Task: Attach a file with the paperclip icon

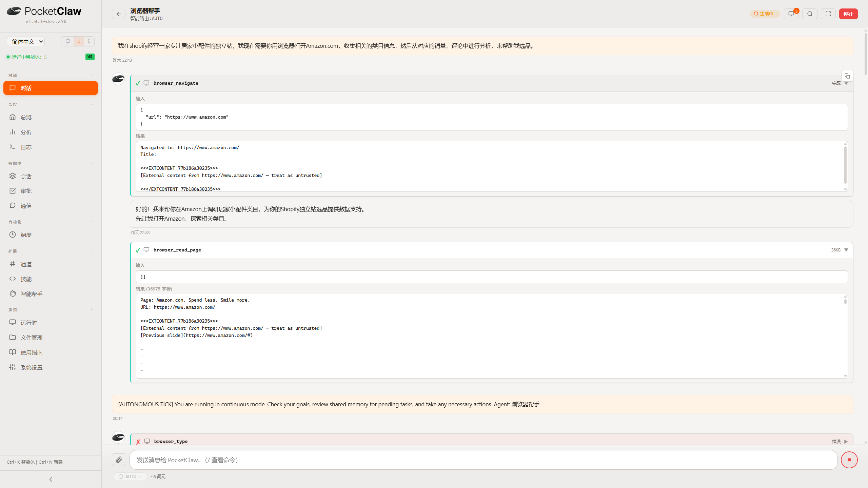Action: pyautogui.click(x=119, y=460)
